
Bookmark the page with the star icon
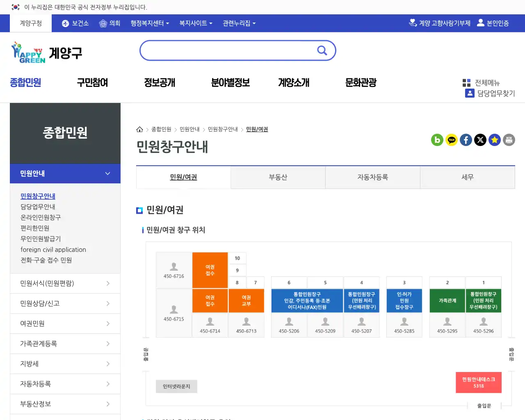coord(495,140)
